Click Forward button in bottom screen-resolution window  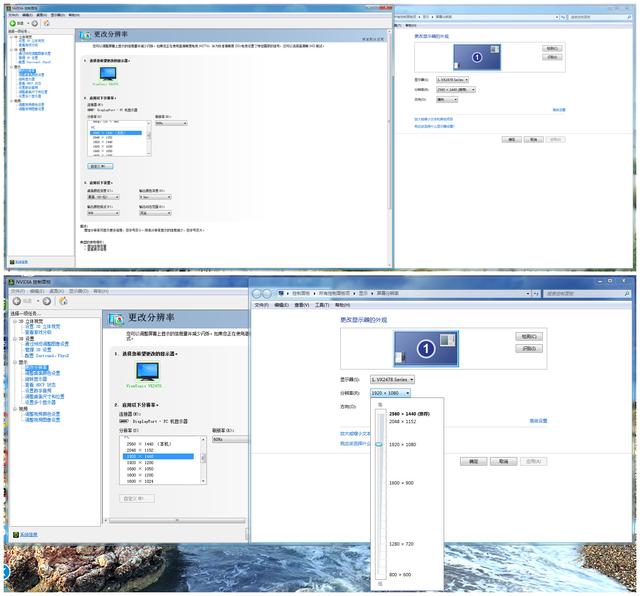click(x=267, y=293)
